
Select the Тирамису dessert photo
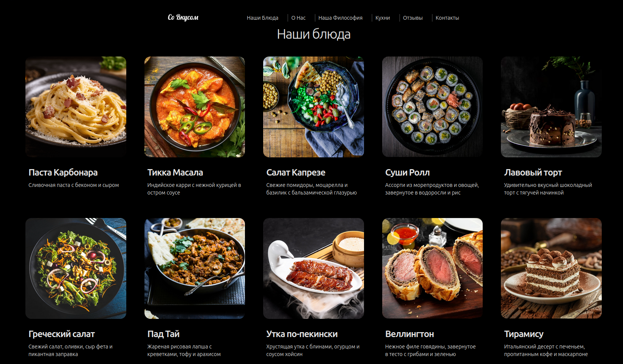pyautogui.click(x=551, y=268)
